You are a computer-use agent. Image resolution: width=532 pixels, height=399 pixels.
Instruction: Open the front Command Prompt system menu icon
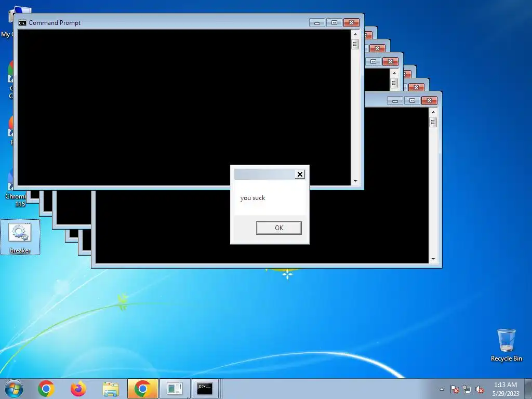[22, 23]
